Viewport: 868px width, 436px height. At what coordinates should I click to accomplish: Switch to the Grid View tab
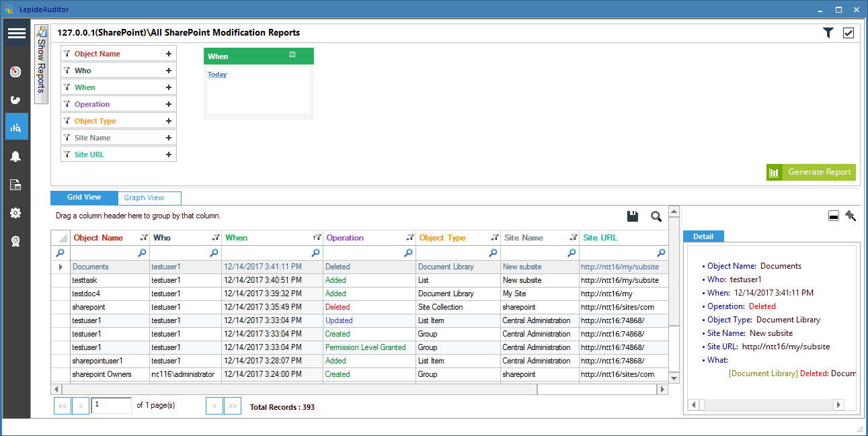tap(84, 198)
